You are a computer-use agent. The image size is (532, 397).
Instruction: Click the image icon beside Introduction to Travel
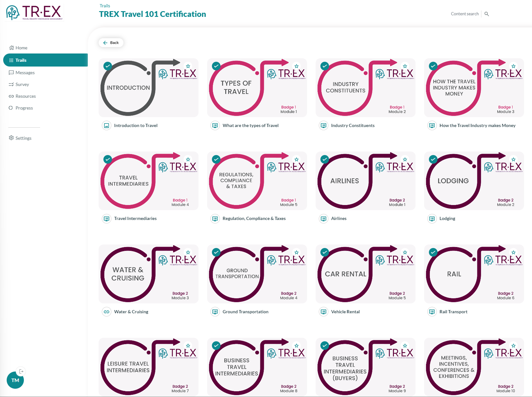[107, 125]
